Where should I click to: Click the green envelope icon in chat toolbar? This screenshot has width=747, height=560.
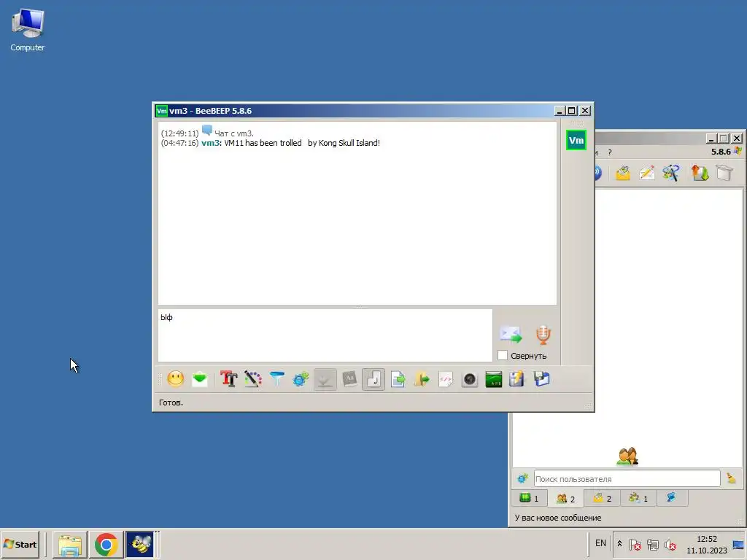tap(200, 379)
